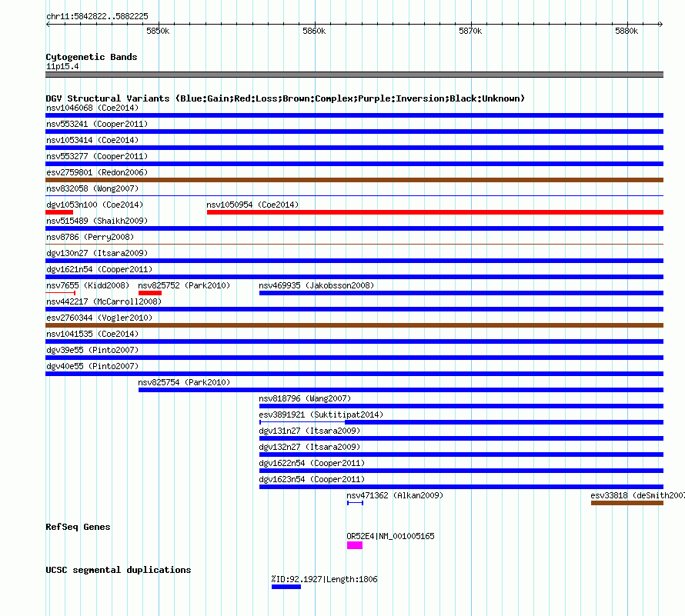Open the OR52E4|NM_001005165 gene label
The width and height of the screenshot is (685, 616).
390,536
